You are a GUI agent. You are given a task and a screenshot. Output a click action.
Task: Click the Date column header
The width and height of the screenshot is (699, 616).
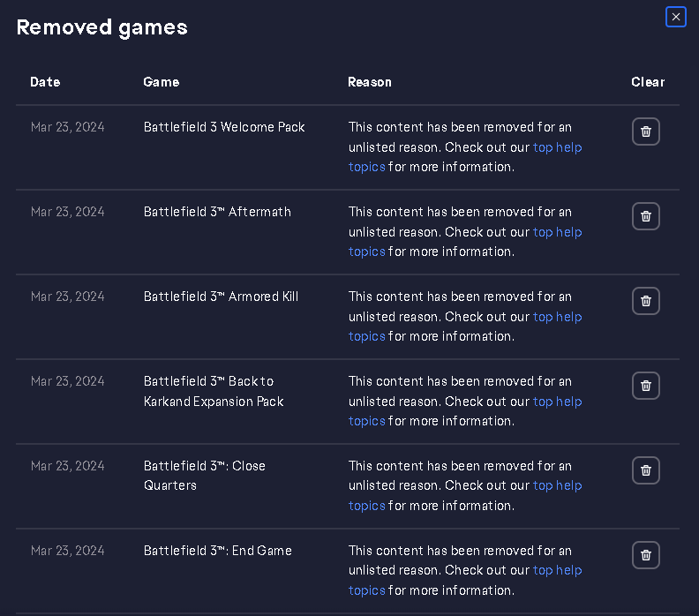(x=45, y=82)
